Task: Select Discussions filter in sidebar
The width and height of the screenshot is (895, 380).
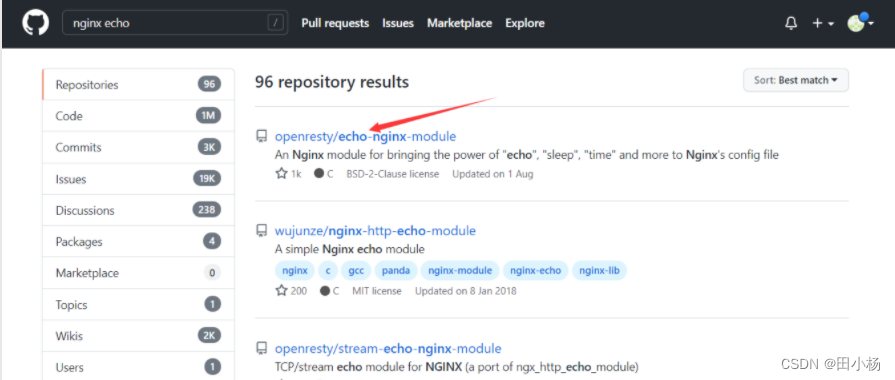Action: click(138, 211)
